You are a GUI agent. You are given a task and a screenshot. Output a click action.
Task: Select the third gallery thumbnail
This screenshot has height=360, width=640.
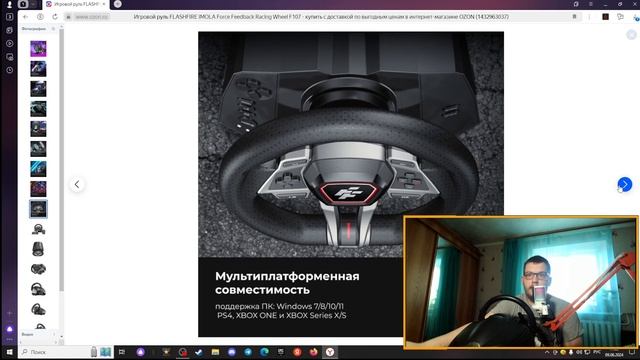[38, 89]
